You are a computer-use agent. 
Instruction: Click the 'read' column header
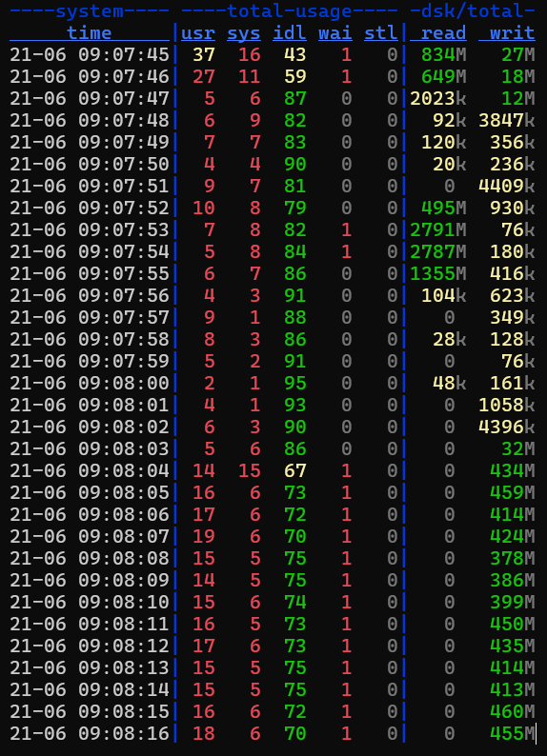tap(443, 32)
